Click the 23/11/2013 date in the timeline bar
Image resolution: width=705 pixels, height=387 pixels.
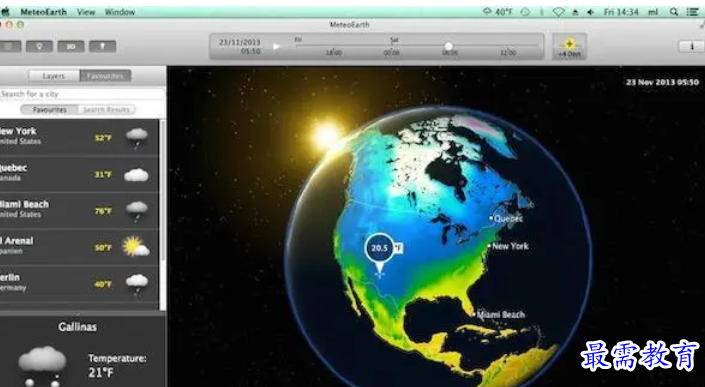click(x=240, y=42)
